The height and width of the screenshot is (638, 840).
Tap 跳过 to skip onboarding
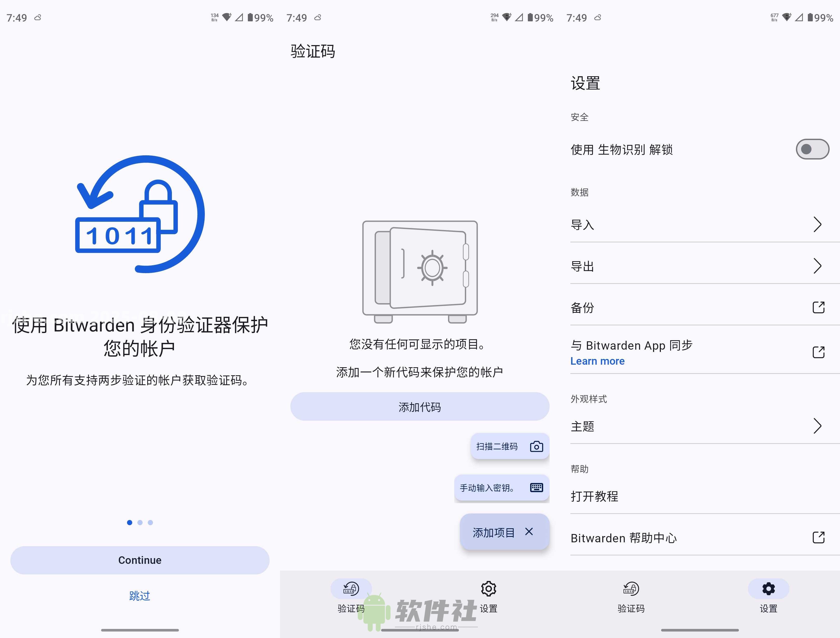pos(139,596)
